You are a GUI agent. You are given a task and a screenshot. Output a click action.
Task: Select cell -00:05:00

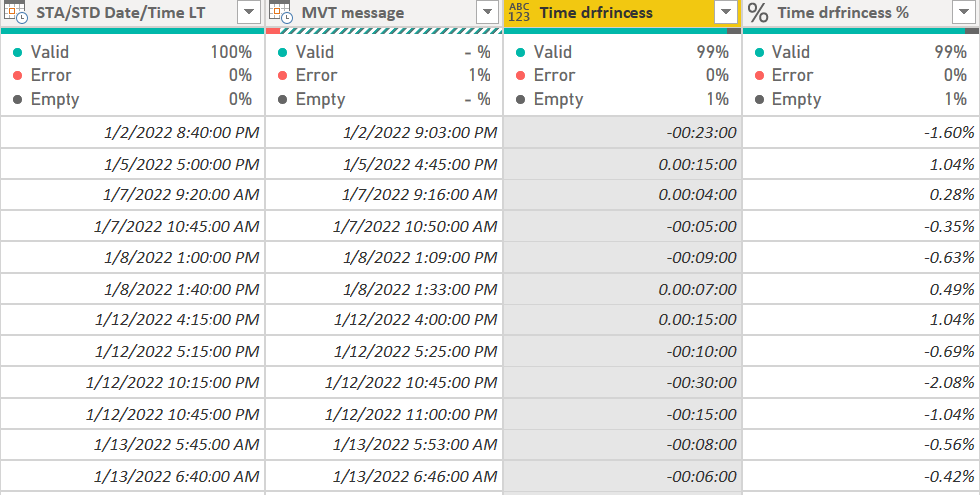(623, 226)
